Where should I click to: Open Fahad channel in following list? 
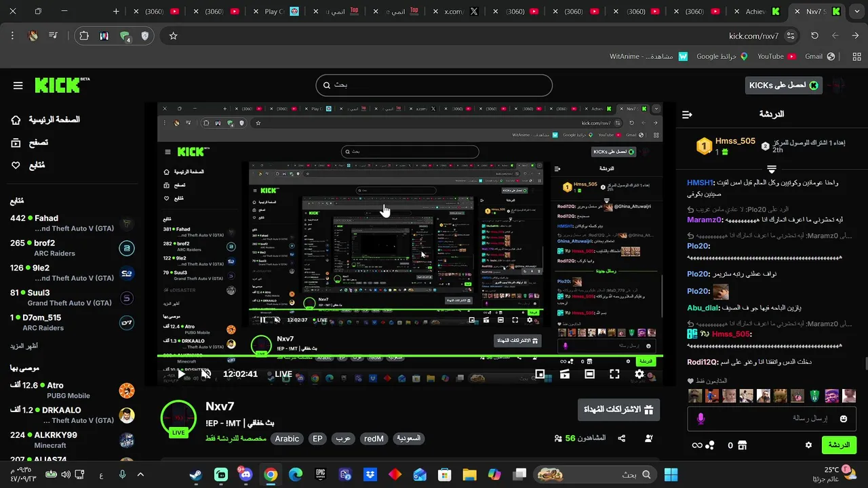[x=71, y=223]
